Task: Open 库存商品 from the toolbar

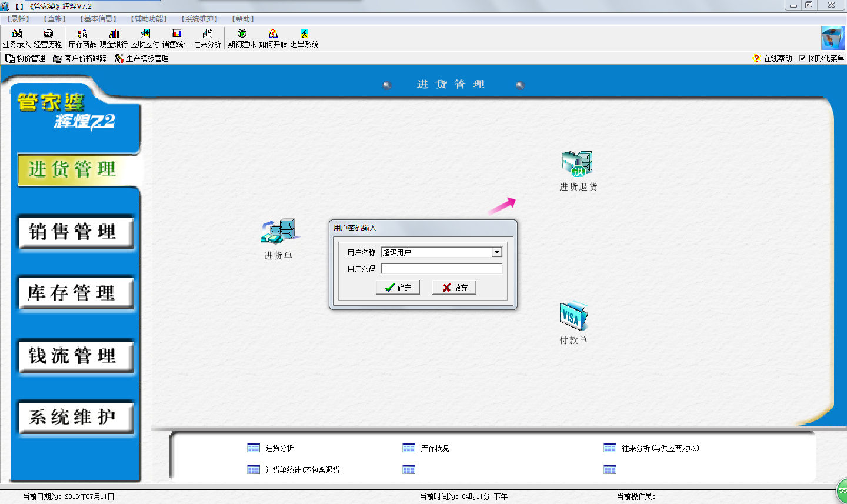Action: (x=82, y=38)
